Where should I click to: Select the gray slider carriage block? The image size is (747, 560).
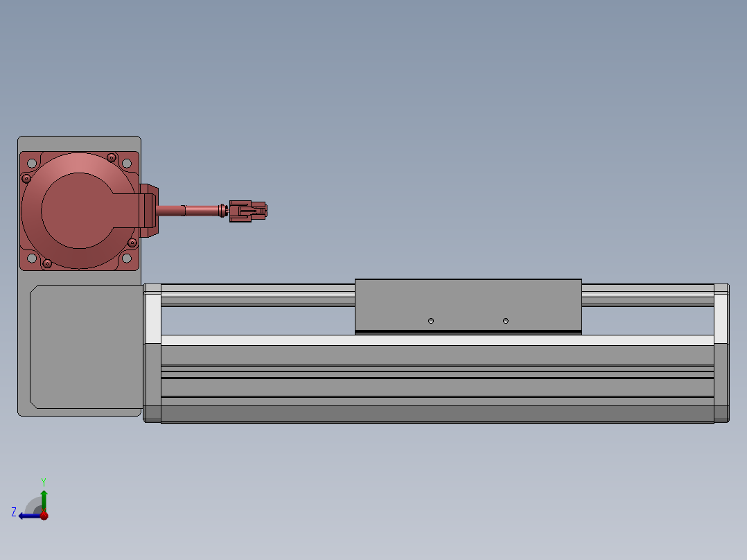point(468,306)
